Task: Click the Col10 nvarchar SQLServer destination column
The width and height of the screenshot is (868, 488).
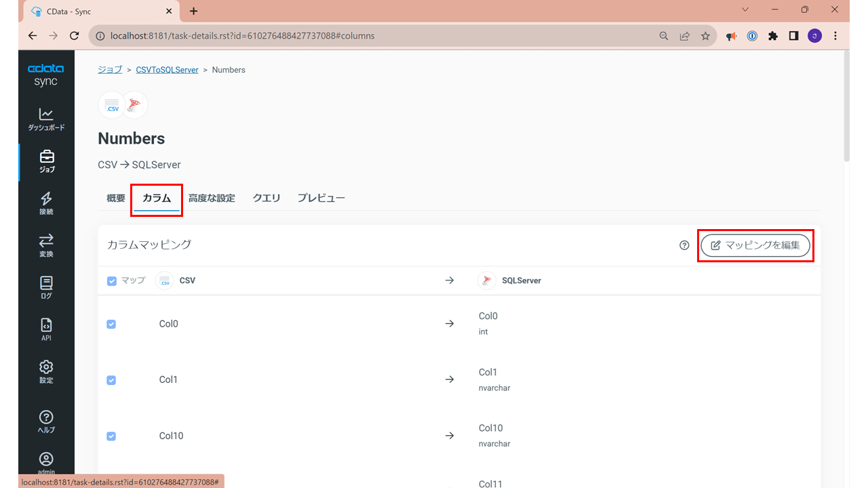Action: click(x=494, y=435)
